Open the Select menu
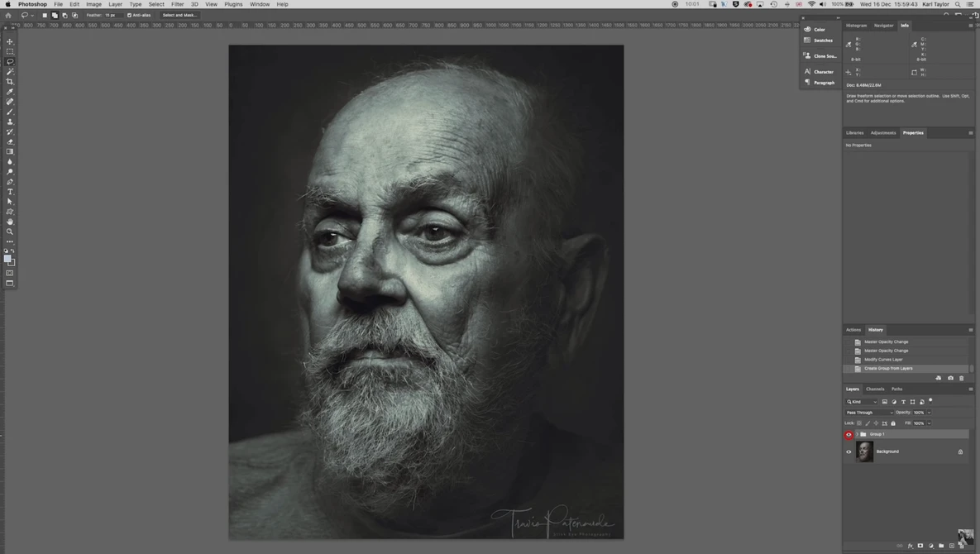Viewport: 980px width, 554px height. point(156,4)
